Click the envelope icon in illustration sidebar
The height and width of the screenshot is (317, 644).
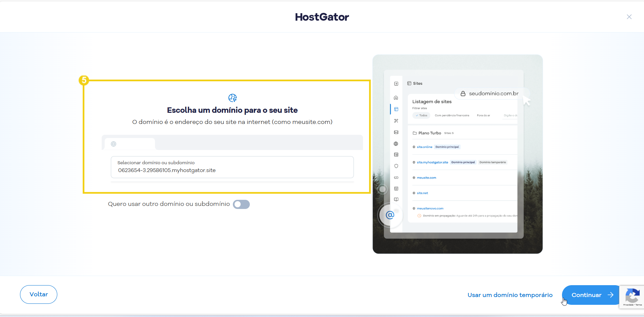pos(396,132)
